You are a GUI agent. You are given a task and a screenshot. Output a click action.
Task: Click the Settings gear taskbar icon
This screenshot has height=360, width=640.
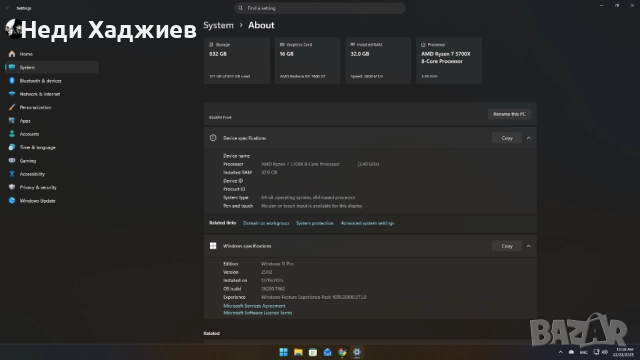tap(357, 352)
